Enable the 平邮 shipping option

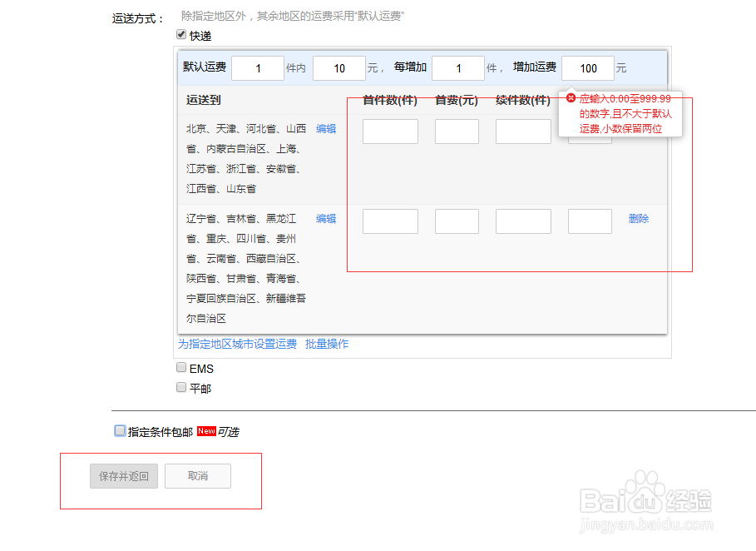[180, 385]
